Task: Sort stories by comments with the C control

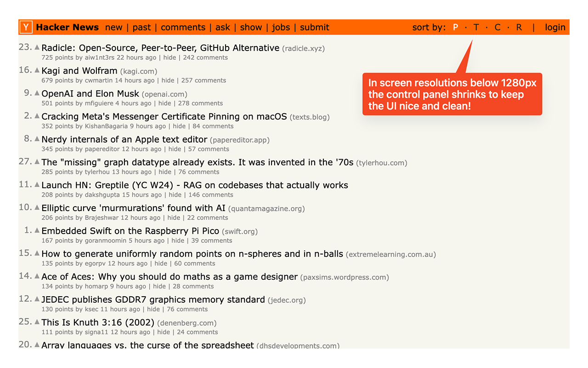Action: 497,27
